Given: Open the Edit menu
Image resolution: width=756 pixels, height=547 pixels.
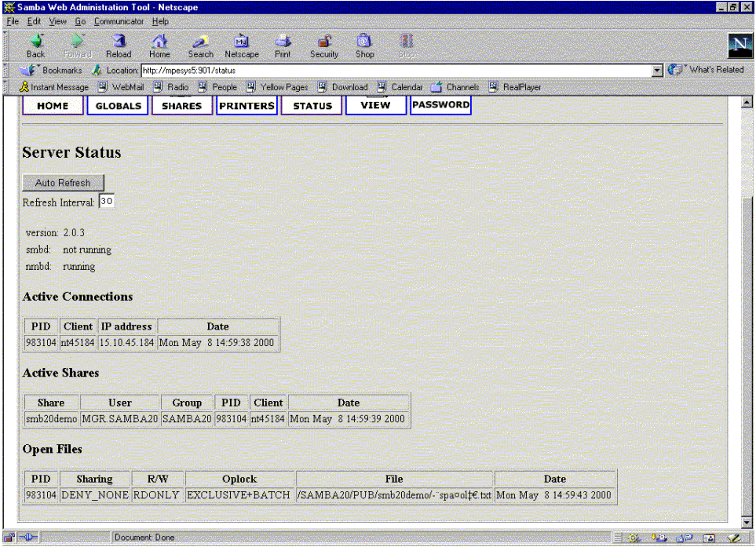Looking at the screenshot, I should [34, 21].
